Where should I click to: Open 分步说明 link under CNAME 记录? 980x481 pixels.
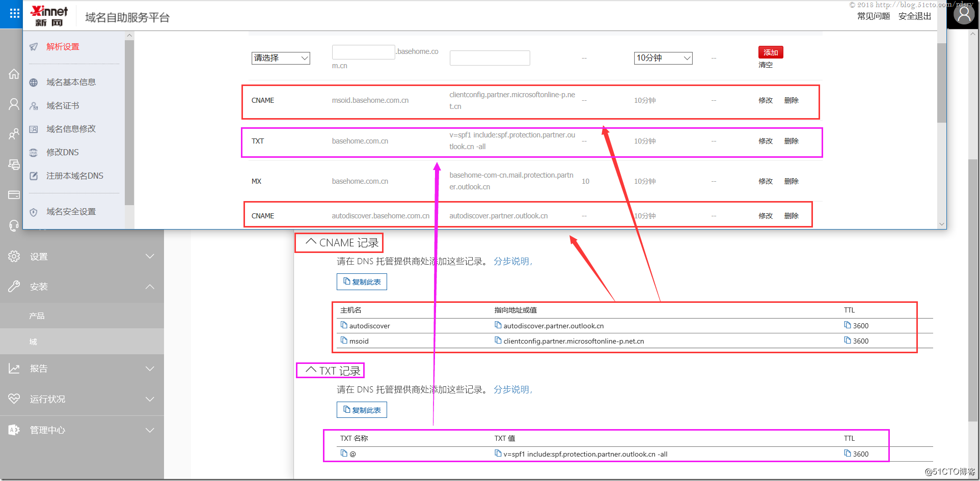coord(512,261)
